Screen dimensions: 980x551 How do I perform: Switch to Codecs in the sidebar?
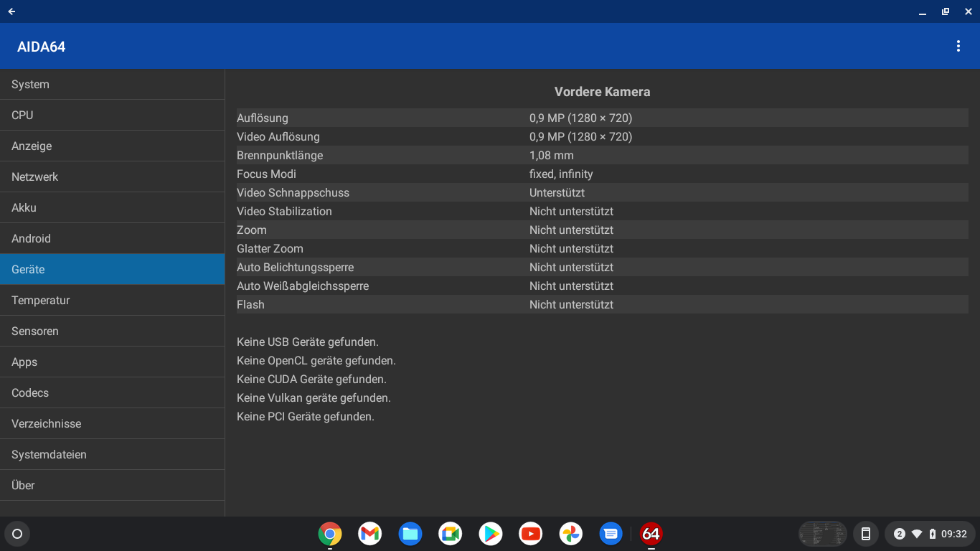(113, 393)
